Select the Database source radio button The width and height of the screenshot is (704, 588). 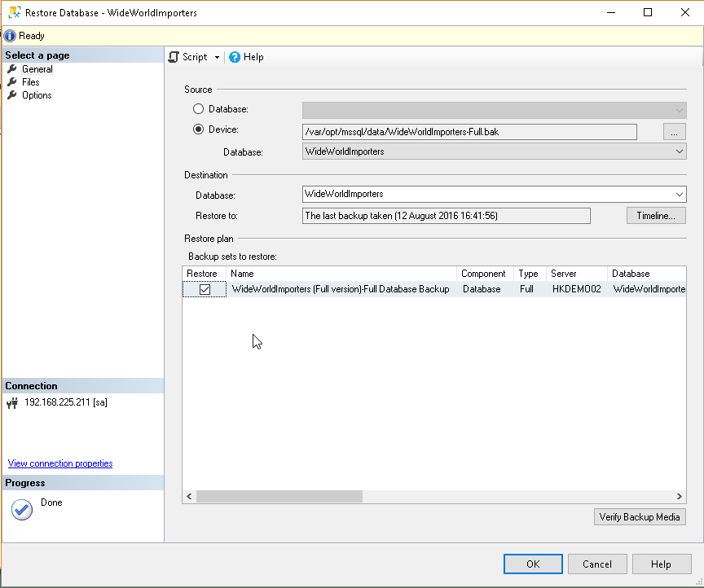click(x=198, y=109)
